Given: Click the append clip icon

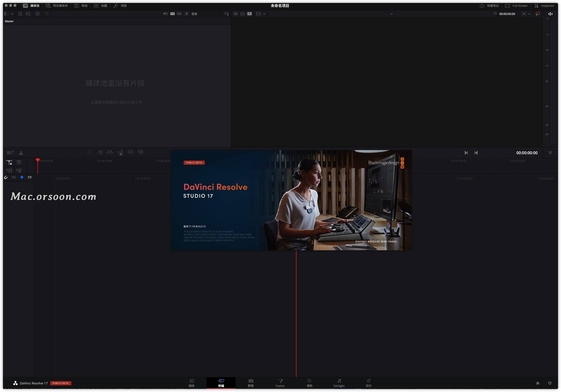Looking at the screenshot, I should pos(100,152).
